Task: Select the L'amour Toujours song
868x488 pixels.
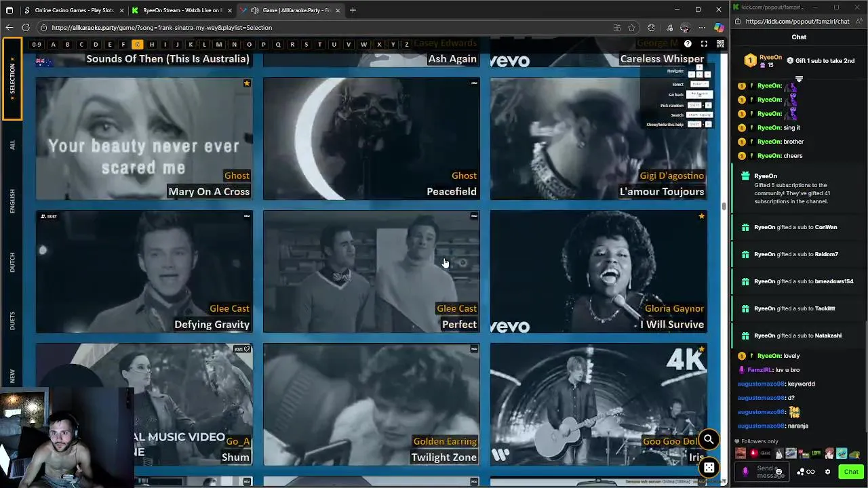Action: [599, 138]
